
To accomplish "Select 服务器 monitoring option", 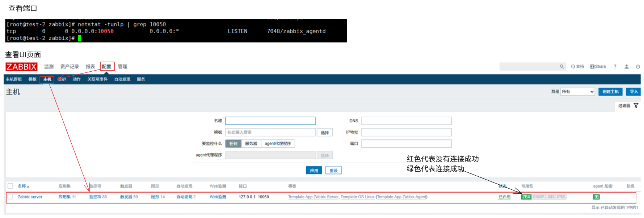I will (x=251, y=144).
